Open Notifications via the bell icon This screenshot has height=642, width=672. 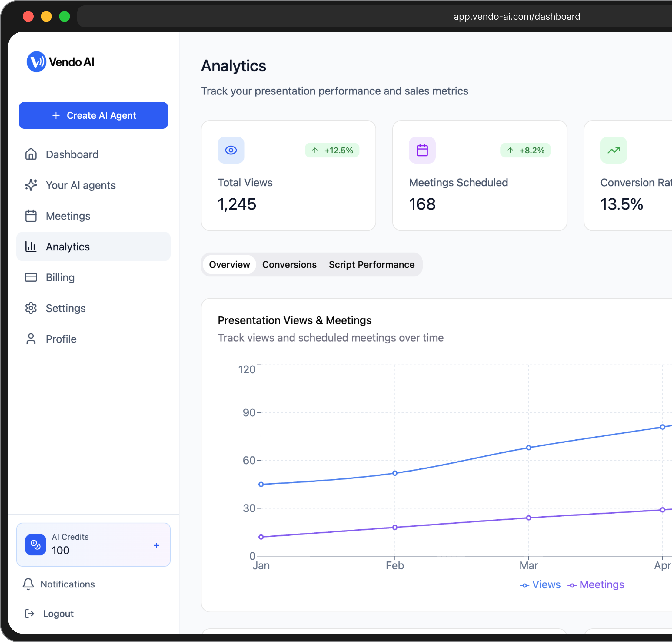pyautogui.click(x=28, y=584)
